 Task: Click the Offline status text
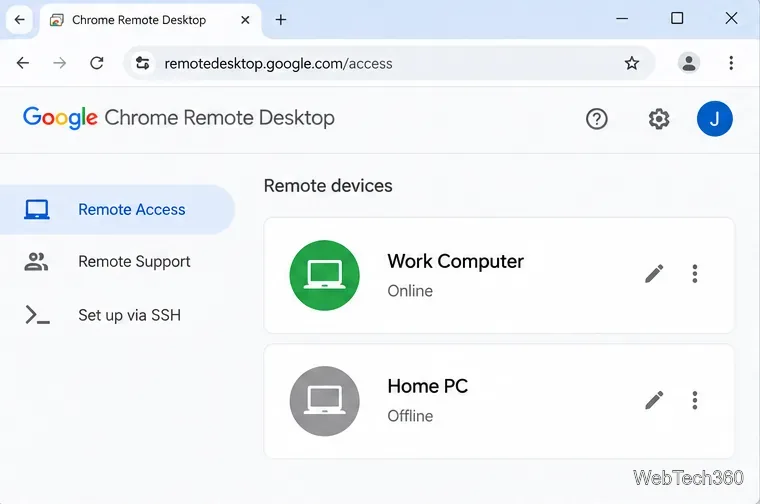(x=410, y=416)
